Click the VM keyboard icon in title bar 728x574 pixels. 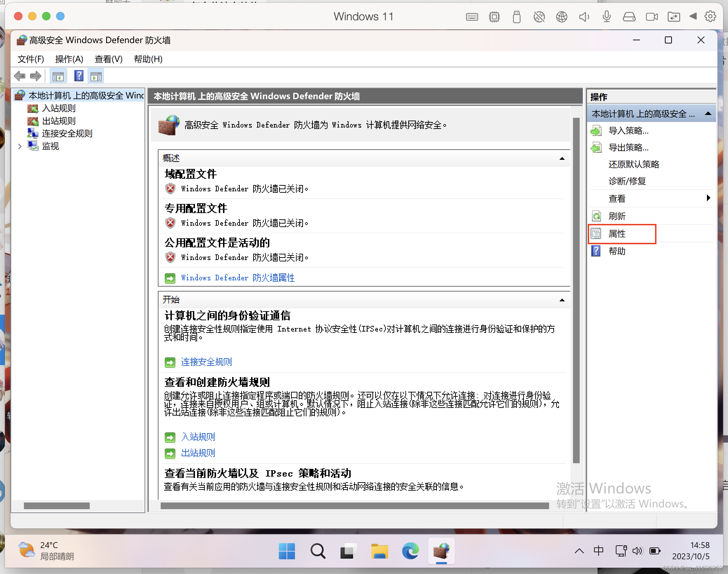472,16
